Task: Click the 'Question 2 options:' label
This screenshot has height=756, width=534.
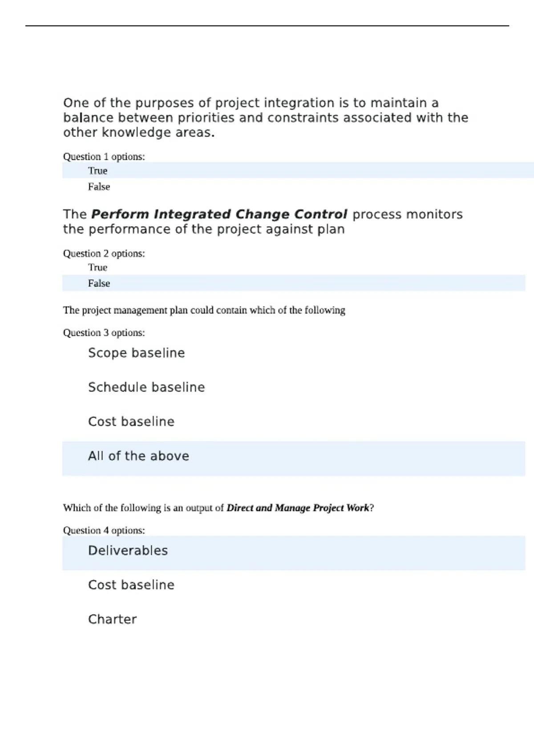Action: point(104,253)
